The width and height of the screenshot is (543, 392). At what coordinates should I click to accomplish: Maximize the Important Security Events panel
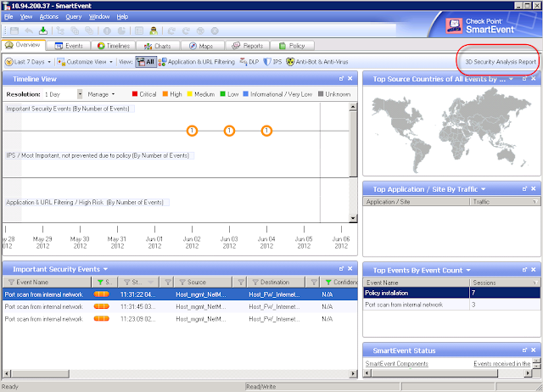coord(341,269)
